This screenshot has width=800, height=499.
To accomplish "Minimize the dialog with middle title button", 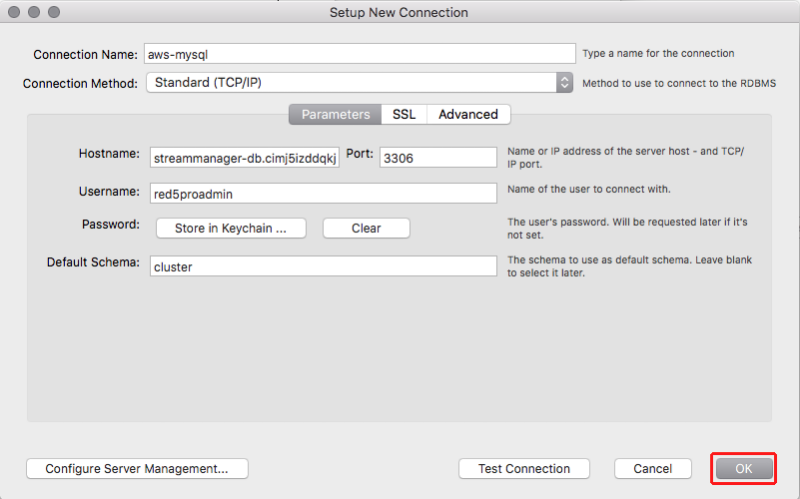I will click(34, 12).
